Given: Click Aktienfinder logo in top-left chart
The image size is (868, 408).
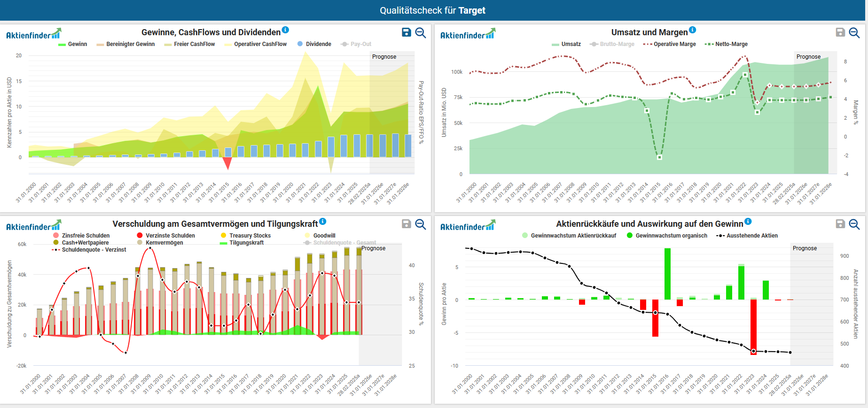Looking at the screenshot, I should pyautogui.click(x=33, y=34).
